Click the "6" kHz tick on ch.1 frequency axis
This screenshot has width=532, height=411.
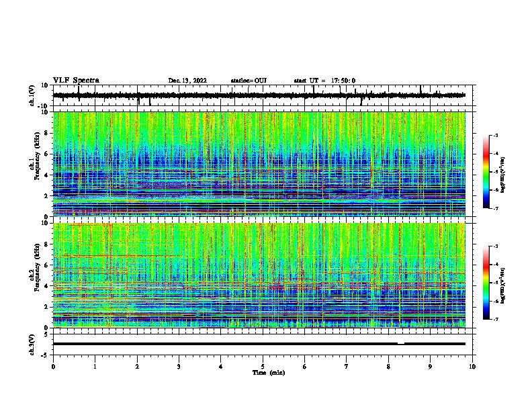(46, 154)
